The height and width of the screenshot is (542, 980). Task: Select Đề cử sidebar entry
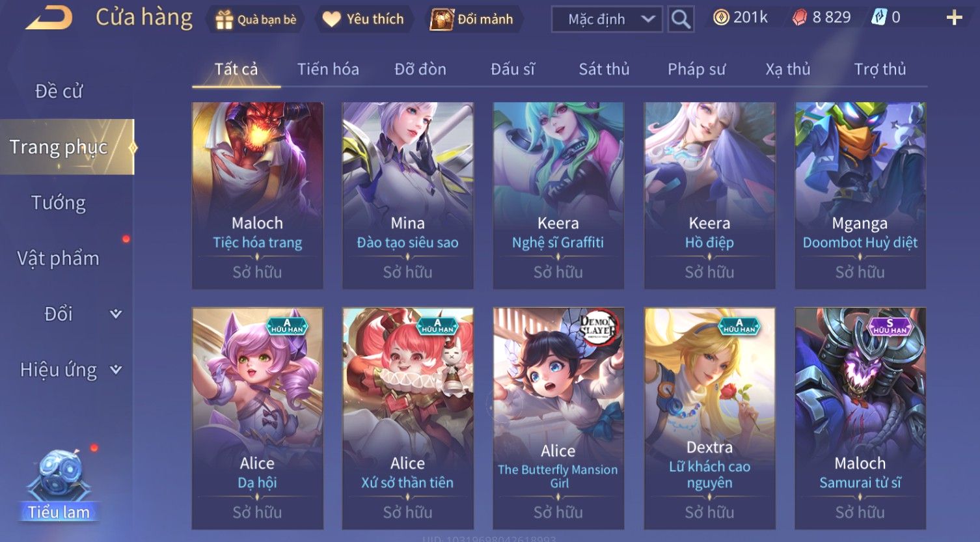coord(59,91)
